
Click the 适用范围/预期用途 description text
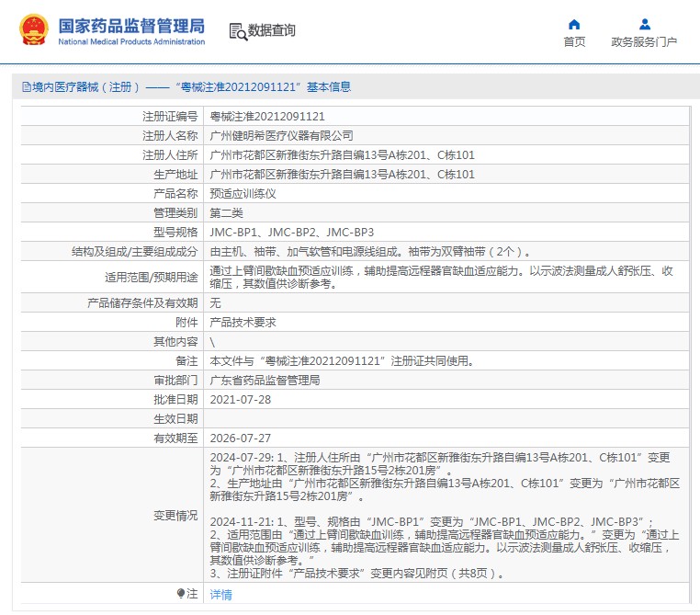[x=441, y=277]
